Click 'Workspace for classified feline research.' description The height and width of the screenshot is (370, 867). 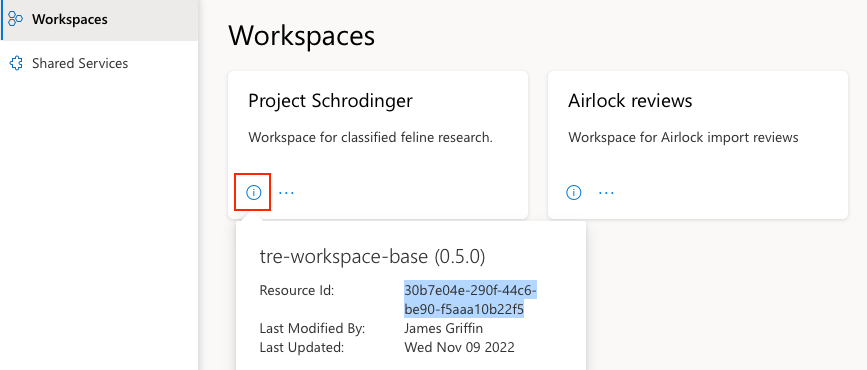point(370,137)
